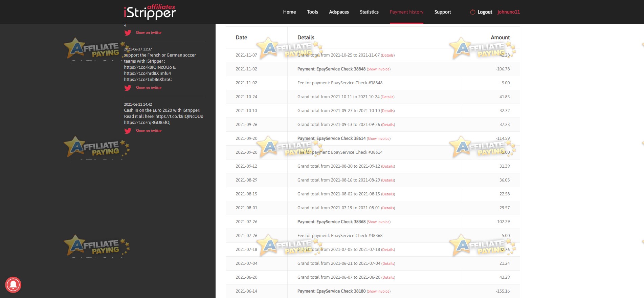Show the 2021-06-11 Euro 2020 tweet on twitter
This screenshot has width=644, height=298.
tap(149, 131)
